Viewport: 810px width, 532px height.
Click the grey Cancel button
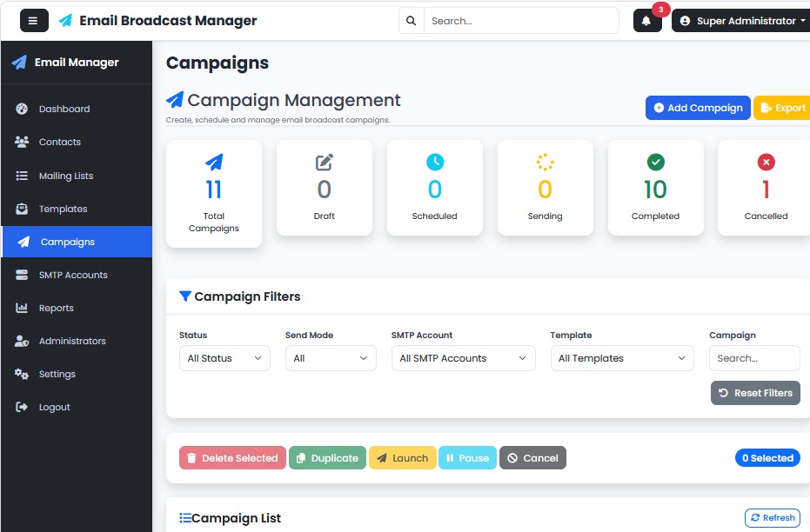pos(532,458)
